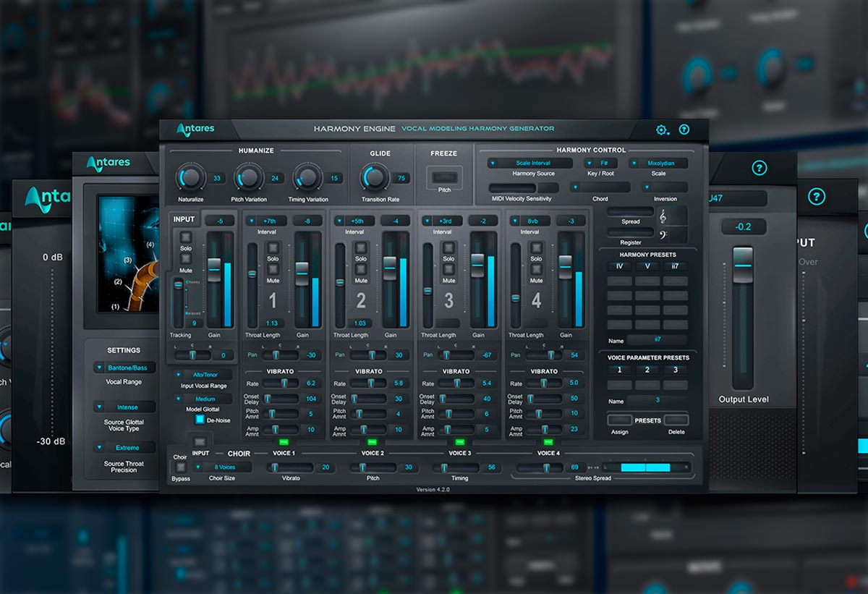Mute harmony voice 4

click(536, 269)
